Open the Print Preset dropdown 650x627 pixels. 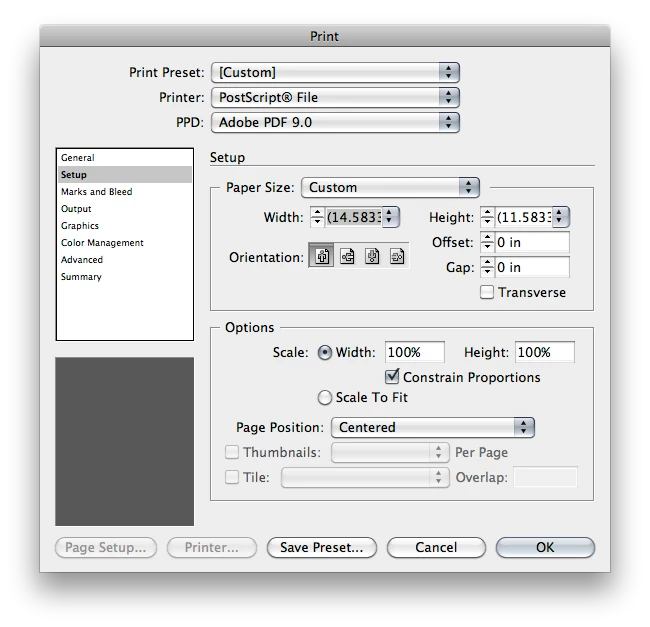point(335,73)
